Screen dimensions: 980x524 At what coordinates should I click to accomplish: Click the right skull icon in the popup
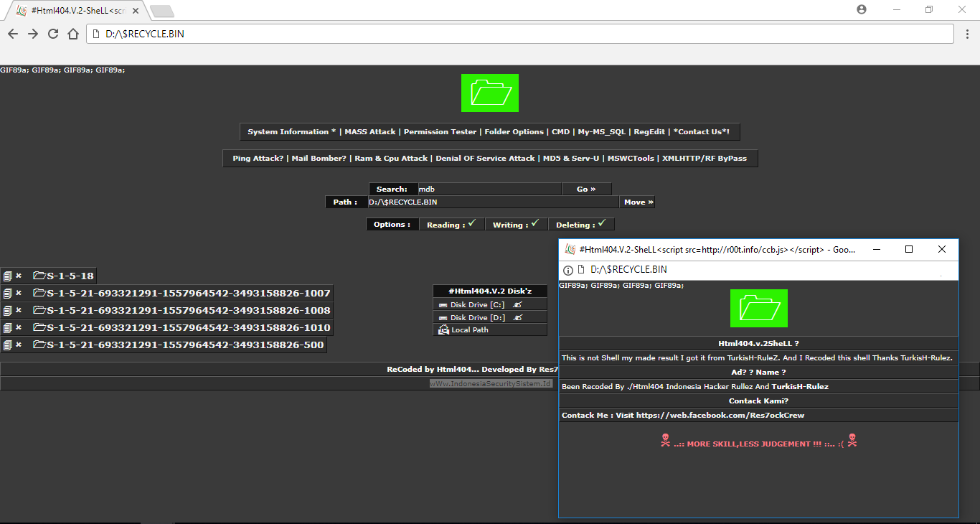(852, 441)
